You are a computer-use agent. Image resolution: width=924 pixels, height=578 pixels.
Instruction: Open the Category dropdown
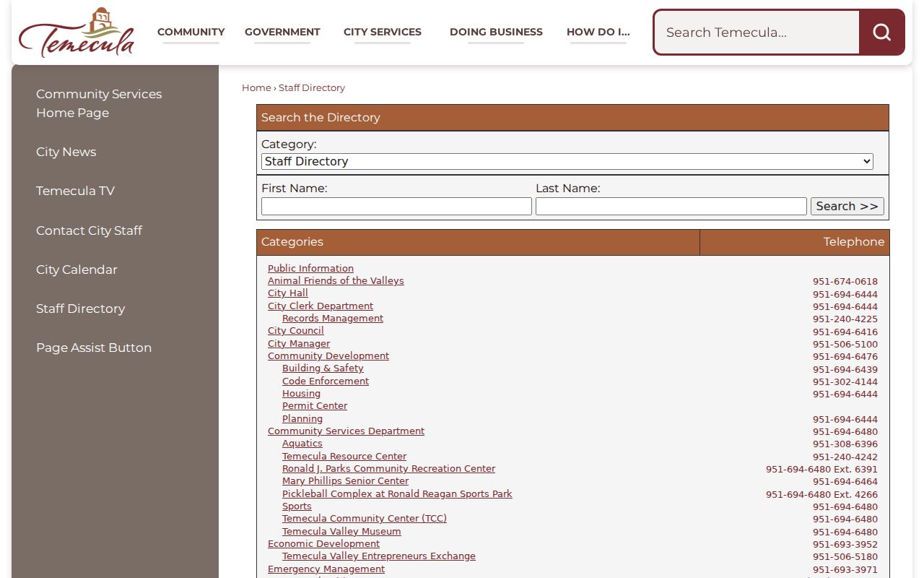pos(567,161)
